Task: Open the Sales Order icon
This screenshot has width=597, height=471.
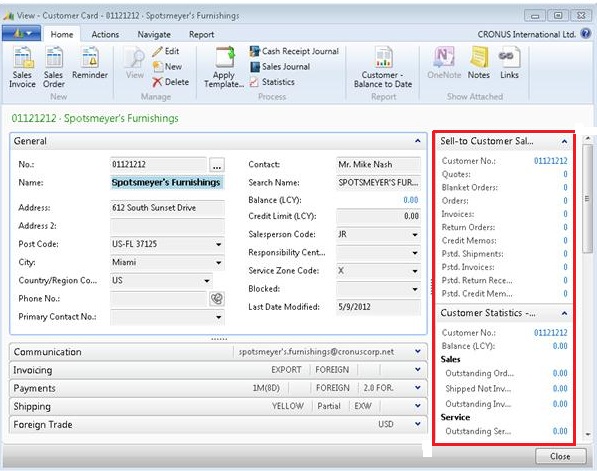Action: tap(54, 67)
